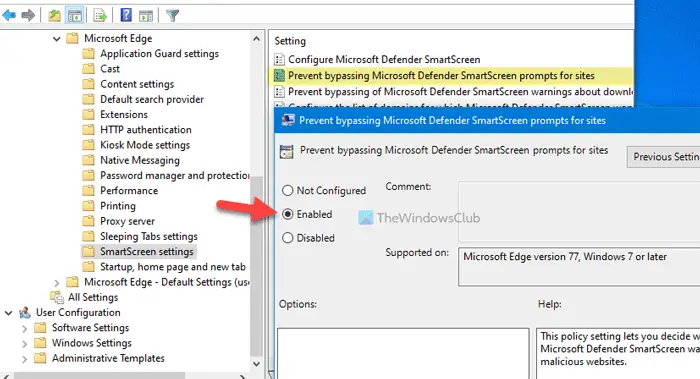The width and height of the screenshot is (700, 379).
Task: Click the HTTP authentication folder icon
Action: 88,129
